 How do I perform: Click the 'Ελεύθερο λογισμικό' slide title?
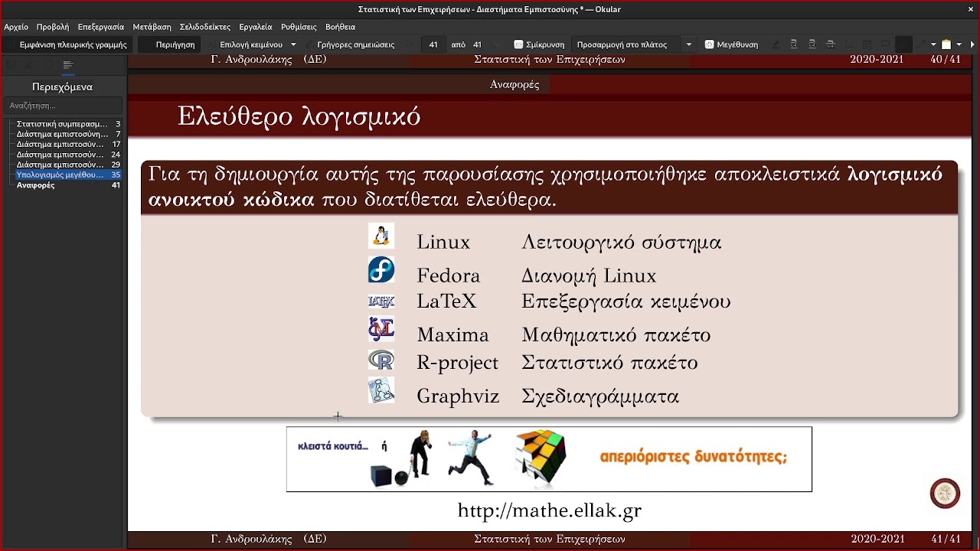(299, 116)
